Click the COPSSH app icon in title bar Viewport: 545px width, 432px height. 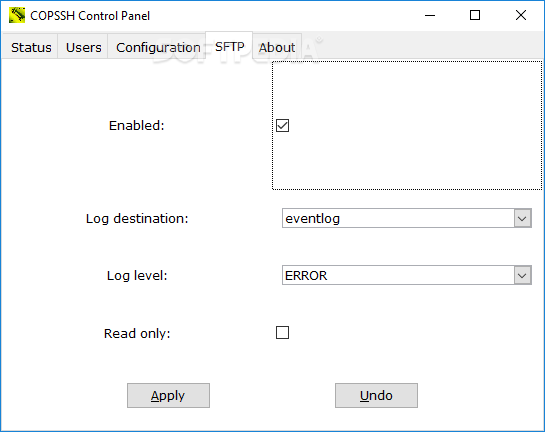(x=17, y=15)
